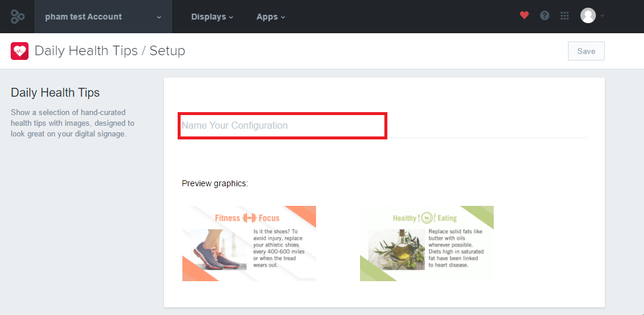Viewport: 644px width, 315px height.
Task: Click the Save button
Action: 586,51
